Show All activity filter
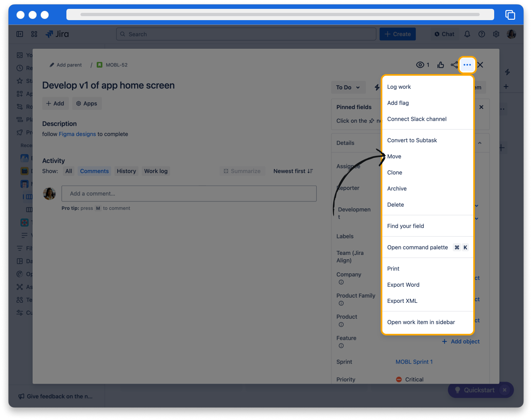The image size is (532, 420). (69, 171)
